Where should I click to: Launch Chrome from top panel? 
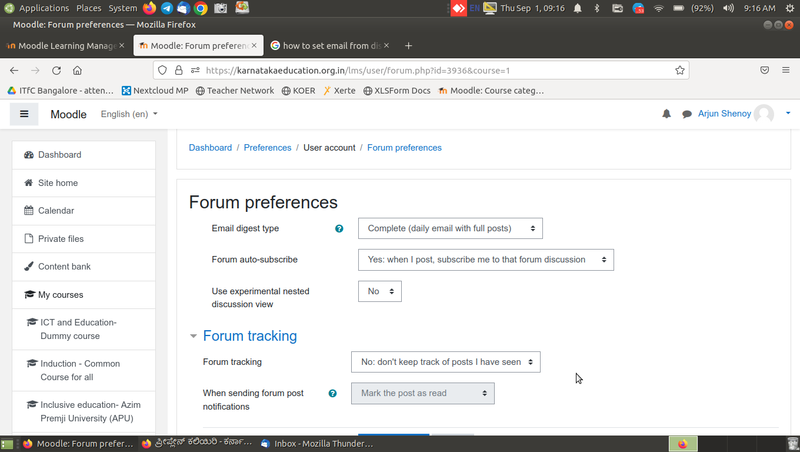tap(201, 8)
